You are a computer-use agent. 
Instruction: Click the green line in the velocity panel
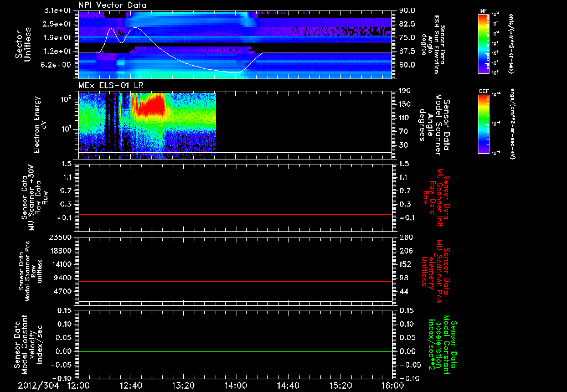pyautogui.click(x=235, y=351)
